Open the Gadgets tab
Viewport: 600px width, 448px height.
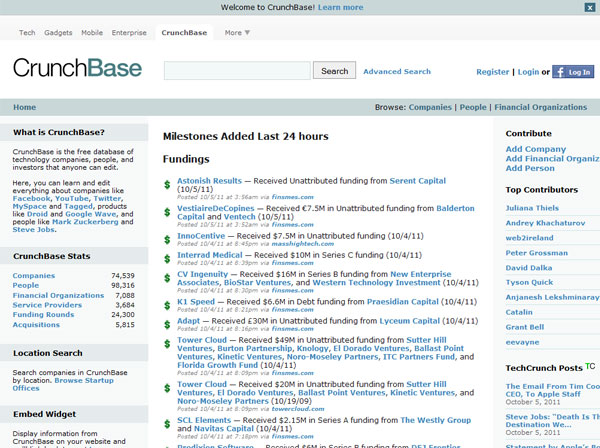58,33
